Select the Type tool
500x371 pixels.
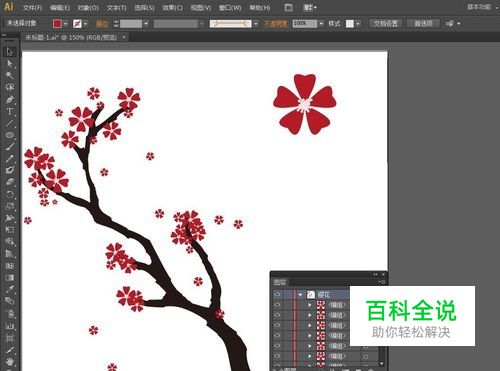[10, 111]
